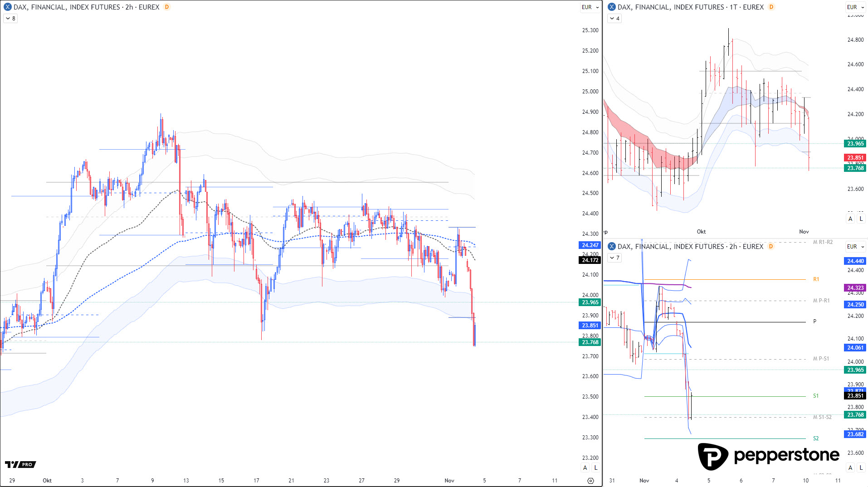Click the 24.061 price label on the lower-right chart

855,348
